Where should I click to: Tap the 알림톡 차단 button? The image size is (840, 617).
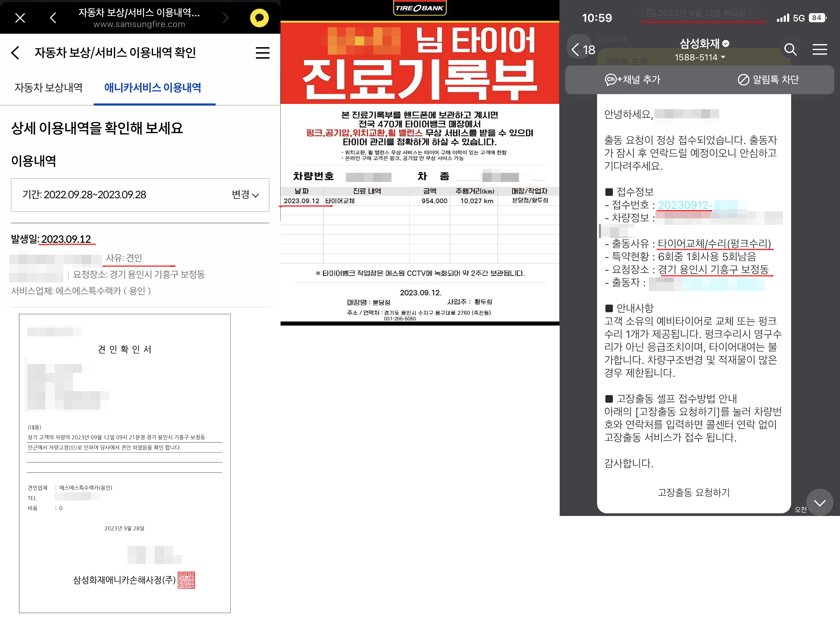click(x=768, y=79)
